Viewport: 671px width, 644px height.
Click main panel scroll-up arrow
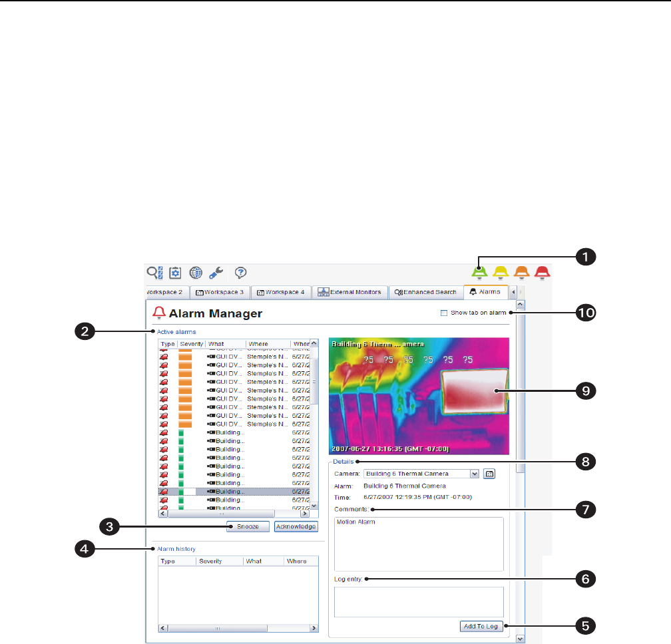coord(521,305)
